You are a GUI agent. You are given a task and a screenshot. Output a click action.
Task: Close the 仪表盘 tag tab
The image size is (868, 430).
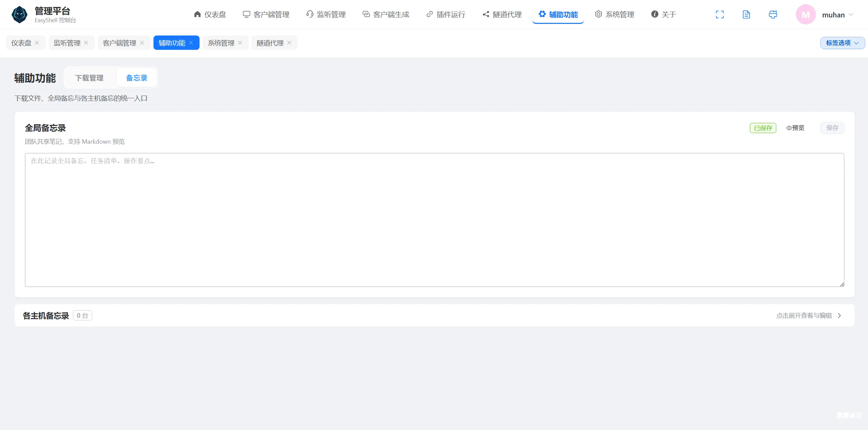pyautogui.click(x=37, y=43)
